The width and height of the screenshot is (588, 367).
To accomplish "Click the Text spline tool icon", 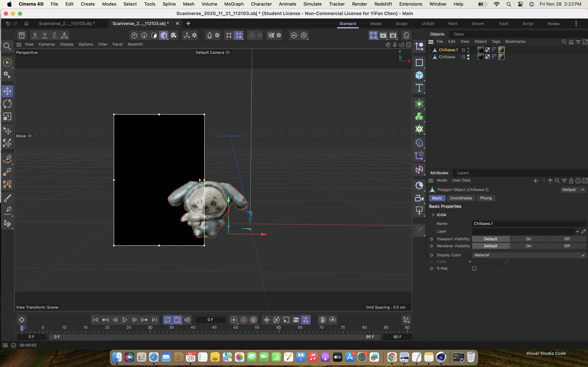I will (419, 88).
